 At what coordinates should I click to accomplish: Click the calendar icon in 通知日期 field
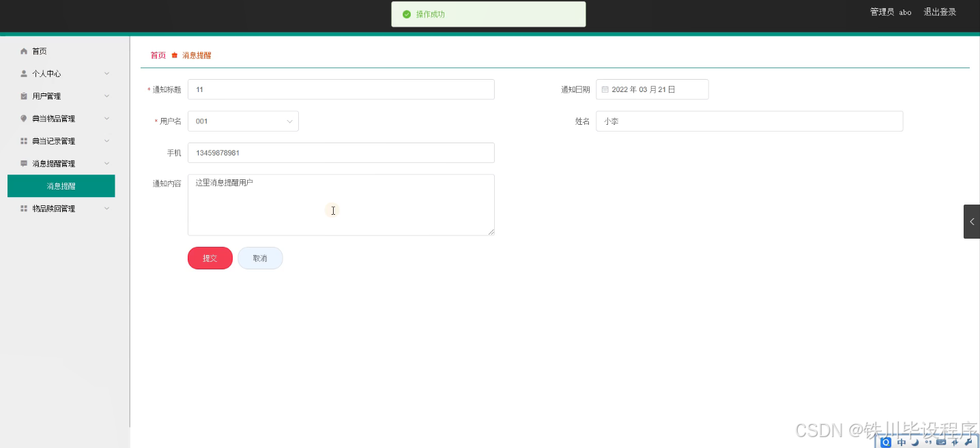coord(605,89)
